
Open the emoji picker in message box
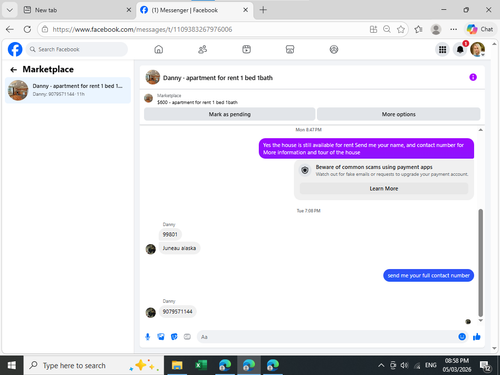coord(462,337)
